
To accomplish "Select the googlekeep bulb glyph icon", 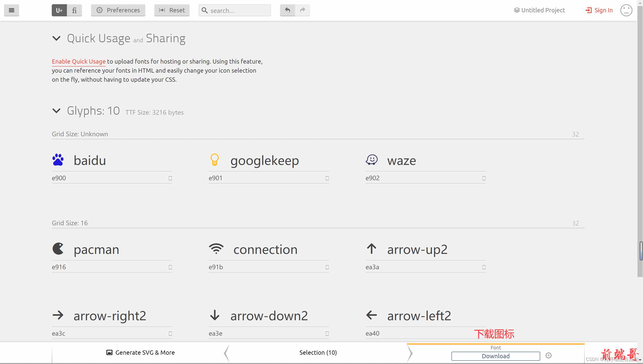I will click(x=215, y=160).
